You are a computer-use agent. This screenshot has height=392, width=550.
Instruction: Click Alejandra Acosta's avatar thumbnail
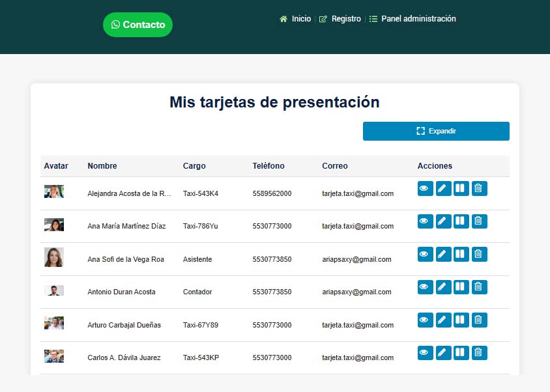pyautogui.click(x=53, y=191)
